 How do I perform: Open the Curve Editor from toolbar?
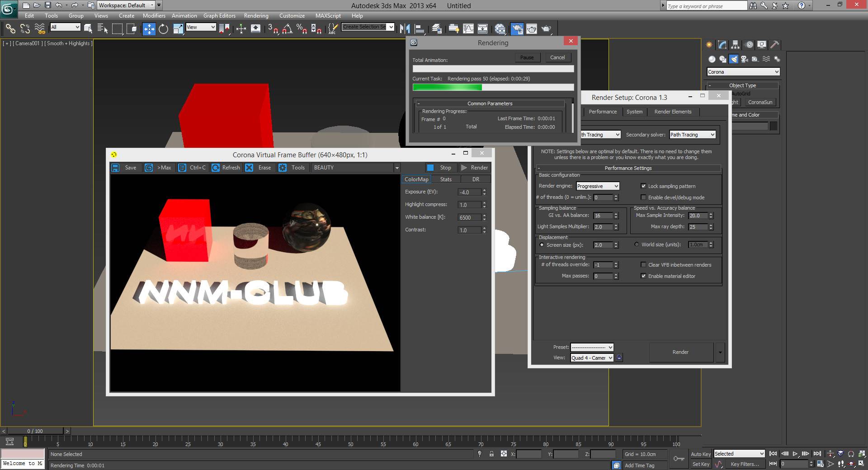(468, 29)
